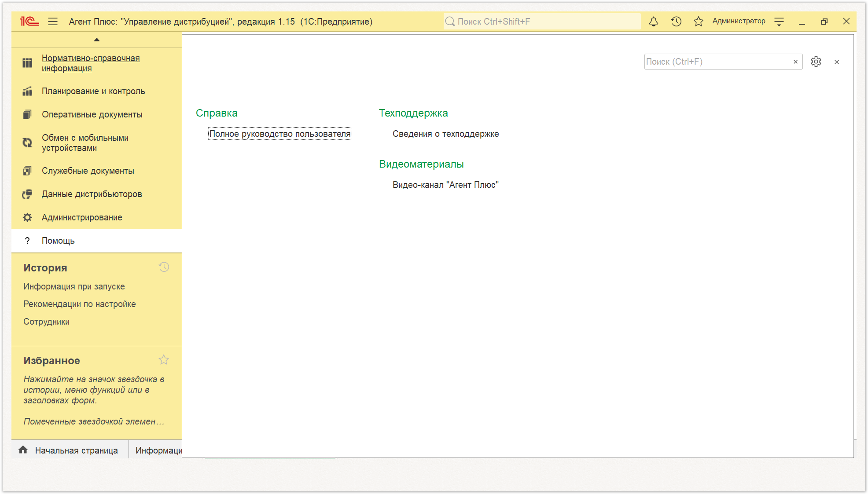Open Сведения о техподдержке link
The image size is (868, 494).
point(445,134)
